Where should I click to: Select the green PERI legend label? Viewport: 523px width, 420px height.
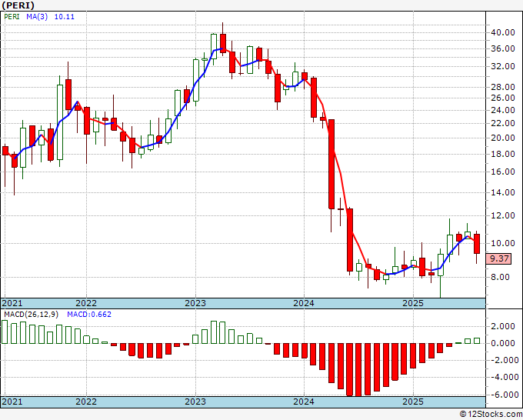click(12, 17)
